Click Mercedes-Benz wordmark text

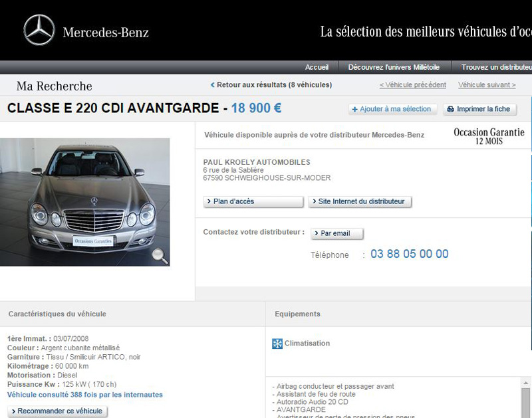coord(106,33)
